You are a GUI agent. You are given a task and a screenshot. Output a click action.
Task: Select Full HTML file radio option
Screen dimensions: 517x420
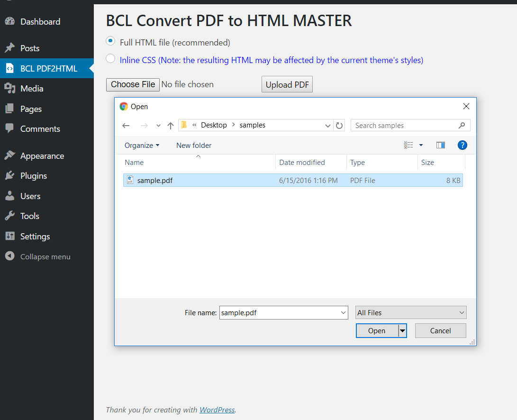pos(110,41)
